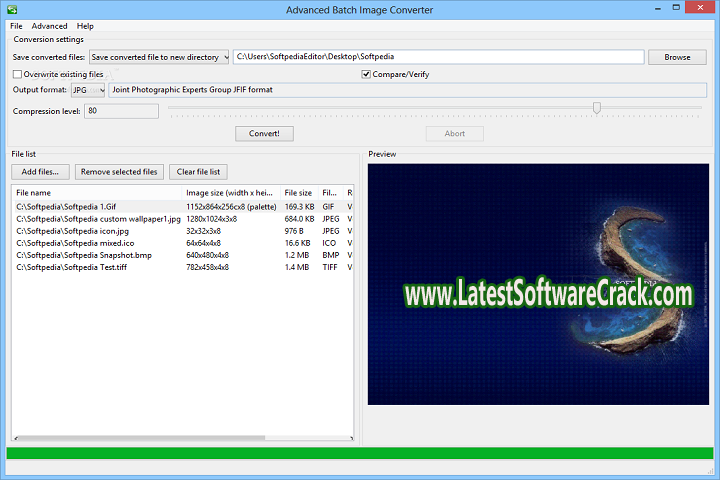720x480 pixels.
Task: Sort by File name column header
Action: (x=97, y=193)
